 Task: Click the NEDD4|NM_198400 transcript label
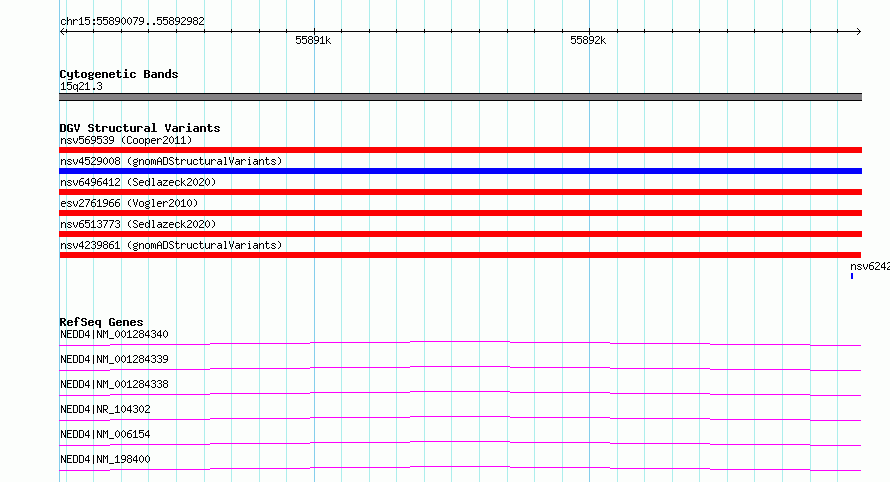click(x=105, y=459)
